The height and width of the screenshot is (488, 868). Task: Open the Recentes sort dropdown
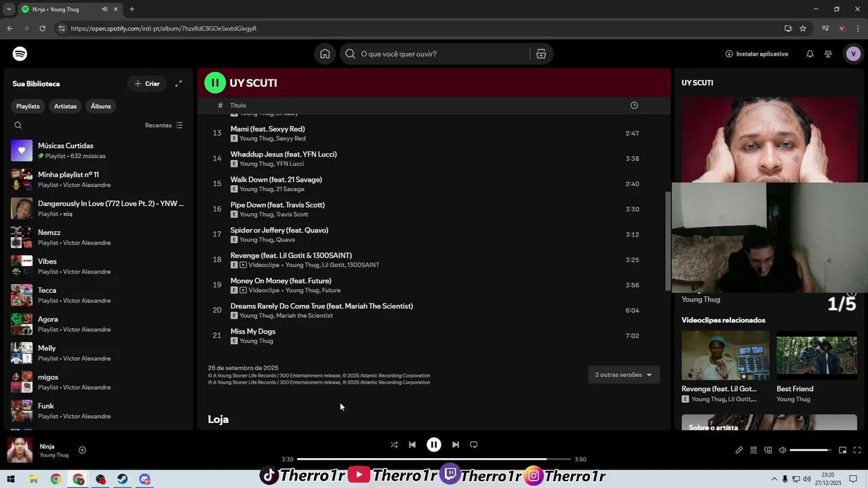pyautogui.click(x=163, y=125)
